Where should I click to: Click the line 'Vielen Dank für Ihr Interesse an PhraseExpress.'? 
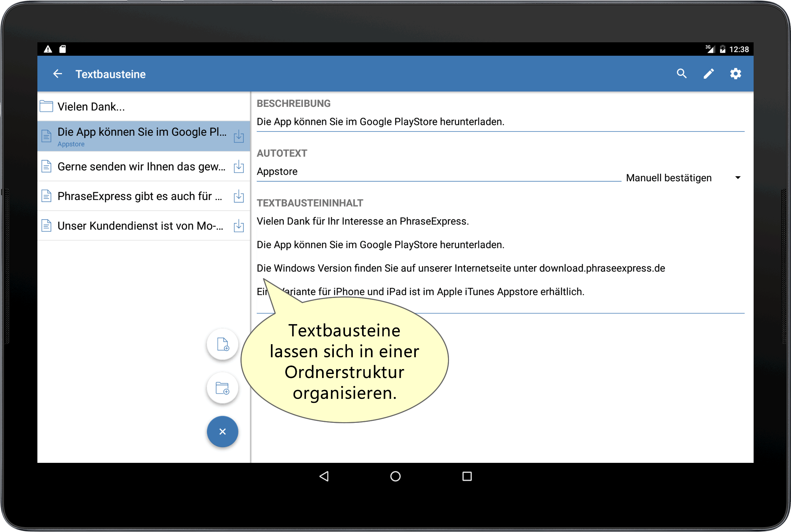point(363,221)
